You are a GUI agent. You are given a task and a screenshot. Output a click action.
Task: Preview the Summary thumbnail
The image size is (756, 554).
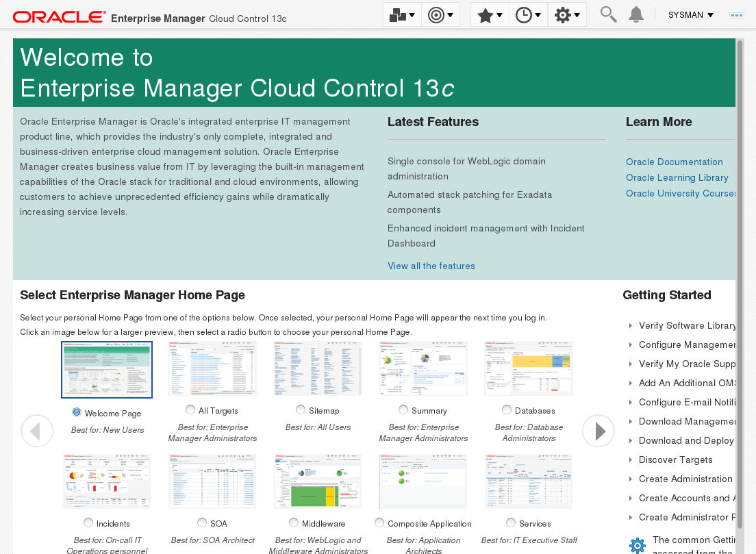[x=423, y=368]
